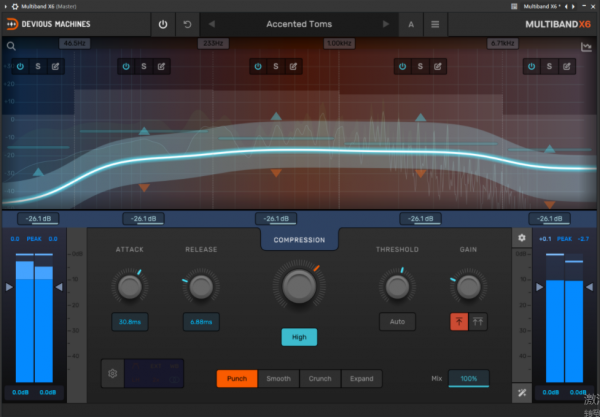Image resolution: width=600 pixels, height=417 pixels.
Task: Switch the A/B compare state button
Action: [x=411, y=24]
